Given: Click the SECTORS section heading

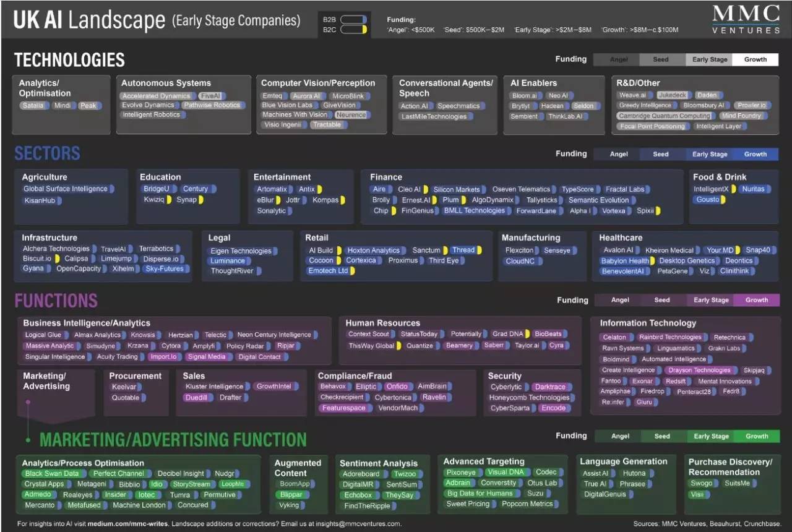Looking at the screenshot, I should click(47, 153).
